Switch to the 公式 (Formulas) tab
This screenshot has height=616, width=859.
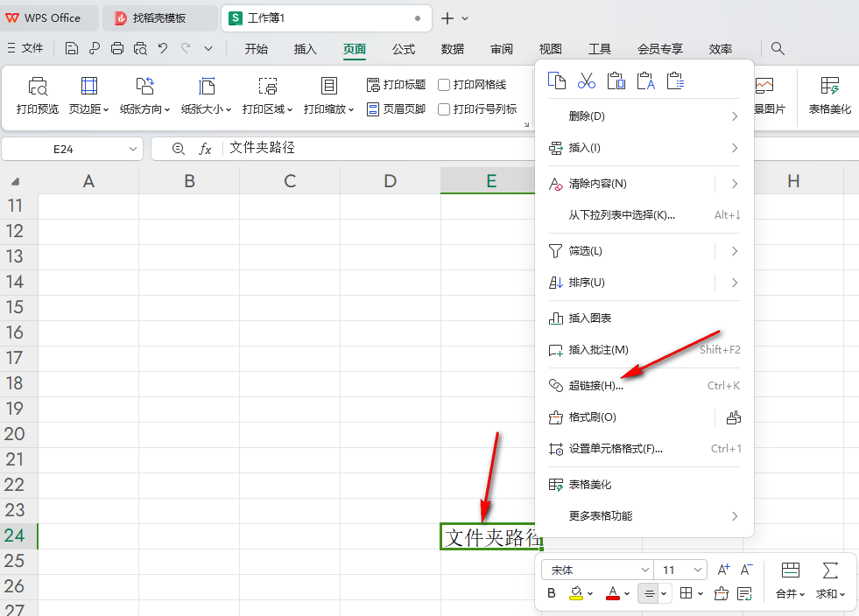tap(404, 49)
